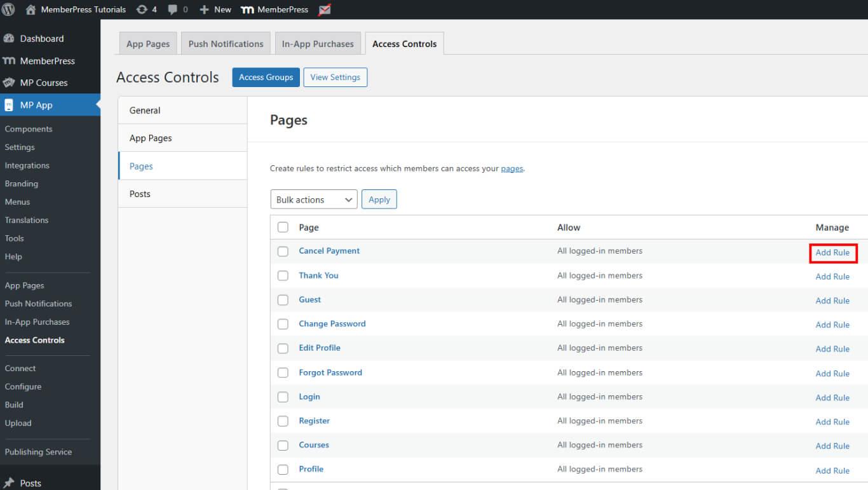Click the WordPress logo icon

(x=9, y=10)
